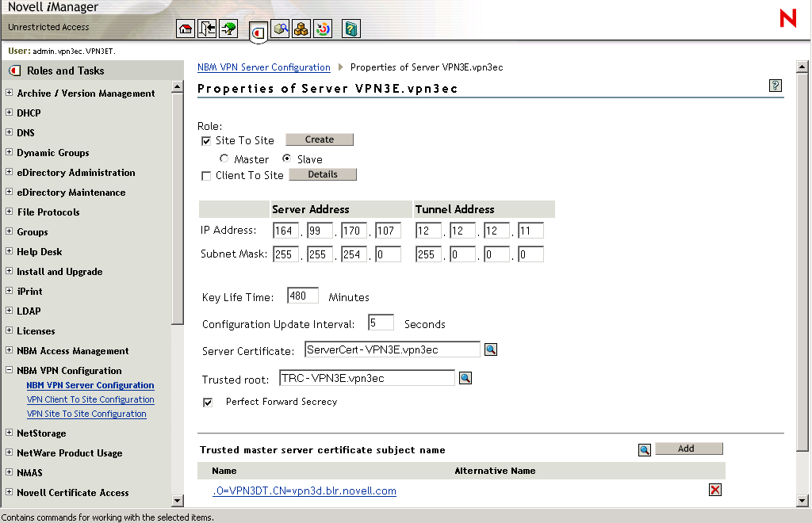The width and height of the screenshot is (812, 523).
Task: Click the main content scrollbar down arrow
Action: [x=802, y=500]
